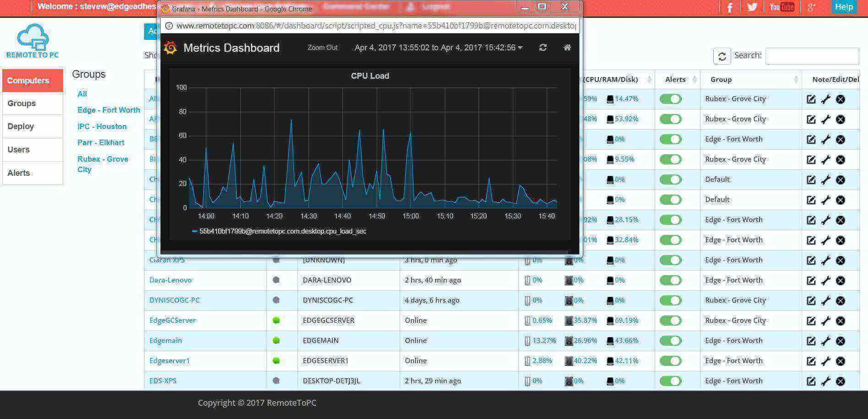The height and width of the screenshot is (419, 868).
Task: Open the Twitter icon in top bar
Action: pos(752,7)
